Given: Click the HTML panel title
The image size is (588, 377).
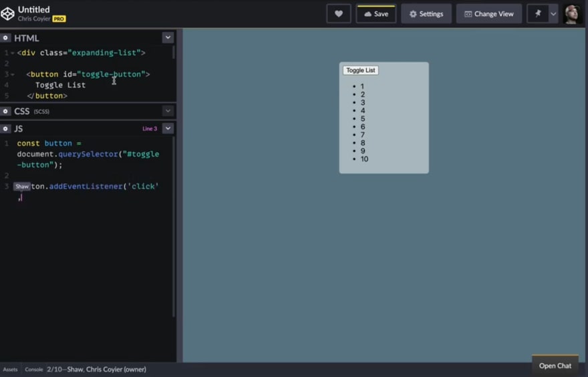Looking at the screenshot, I should [x=26, y=38].
